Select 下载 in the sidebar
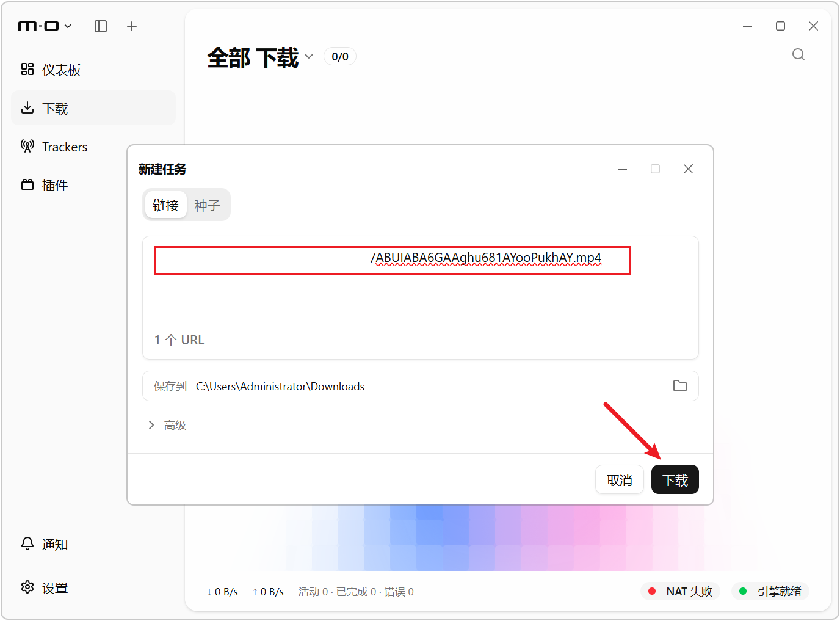Image resolution: width=840 pixels, height=621 pixels. (x=93, y=108)
